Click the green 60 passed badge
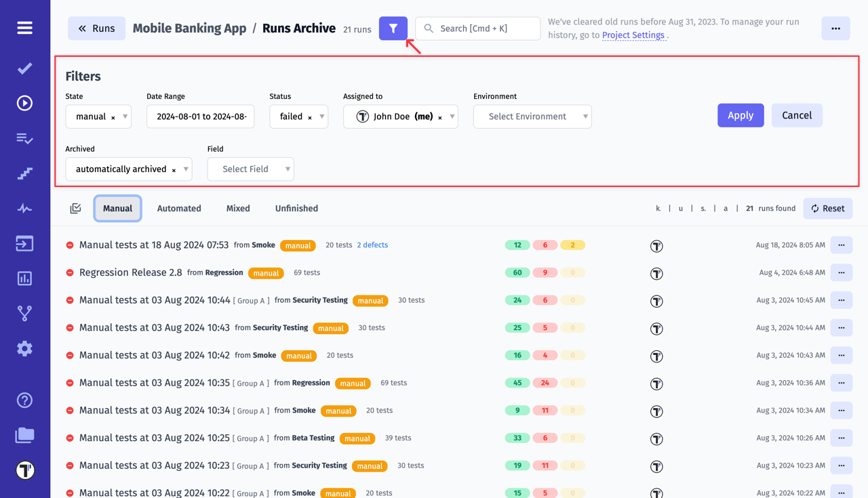Image resolution: width=868 pixels, height=498 pixels. pyautogui.click(x=517, y=273)
